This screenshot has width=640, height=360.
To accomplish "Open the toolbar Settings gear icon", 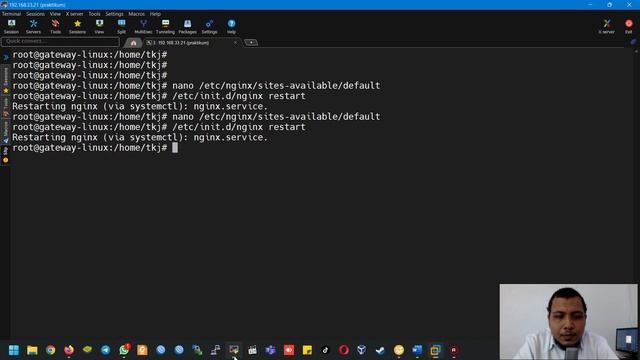I will 209,26.
